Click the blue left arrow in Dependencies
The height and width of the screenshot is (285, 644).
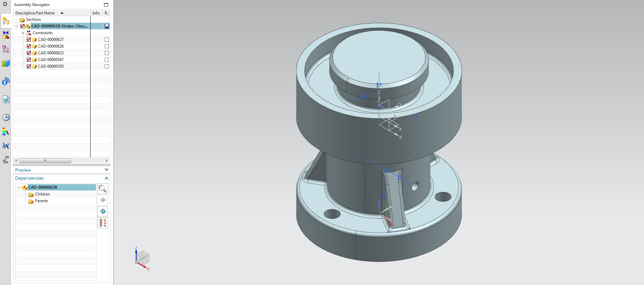pyautogui.click(x=103, y=212)
